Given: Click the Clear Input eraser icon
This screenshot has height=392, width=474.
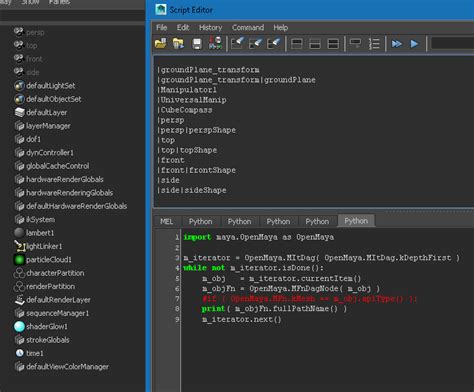Looking at the screenshot, I should [x=256, y=43].
